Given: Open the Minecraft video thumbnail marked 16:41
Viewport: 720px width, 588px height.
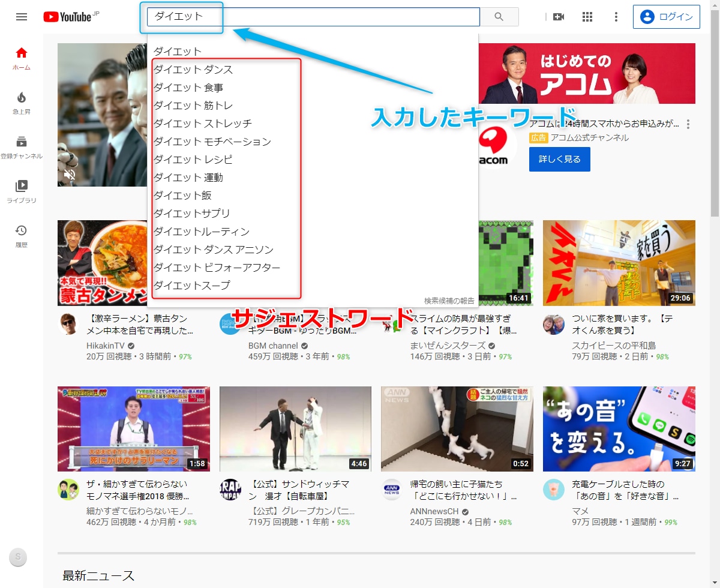Looking at the screenshot, I should (x=506, y=263).
